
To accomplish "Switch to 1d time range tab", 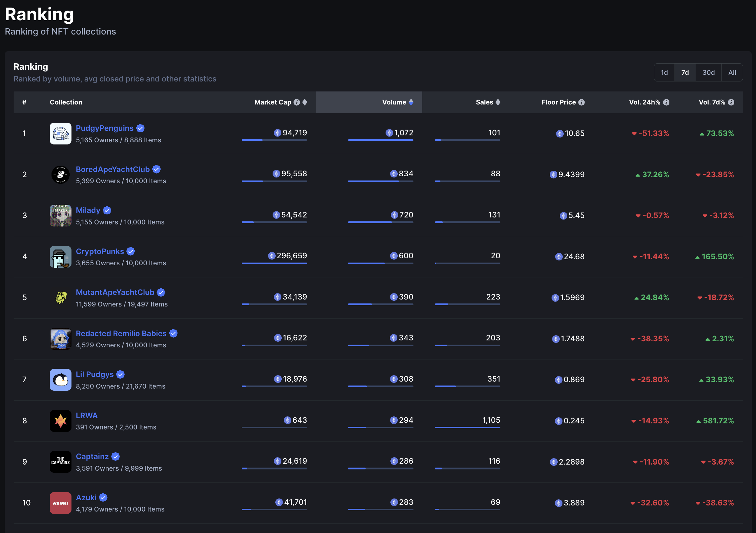I will [x=665, y=72].
